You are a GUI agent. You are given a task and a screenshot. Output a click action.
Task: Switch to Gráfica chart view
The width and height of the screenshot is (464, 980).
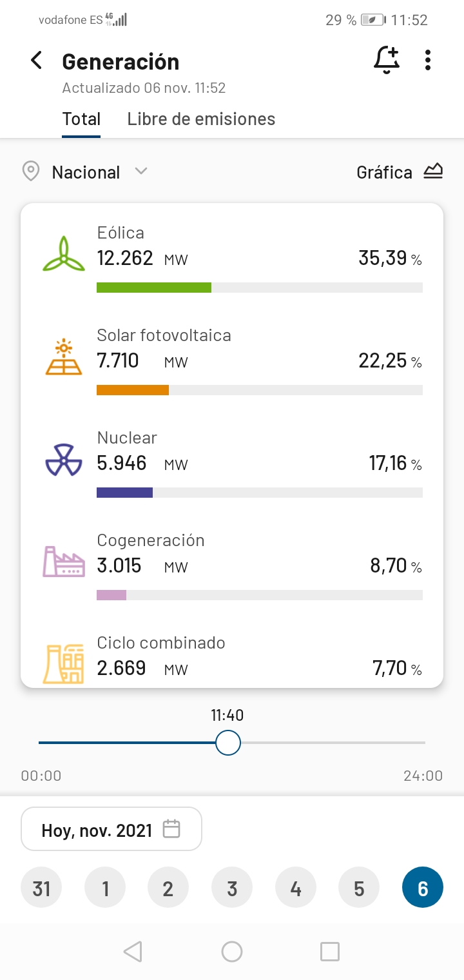[400, 172]
